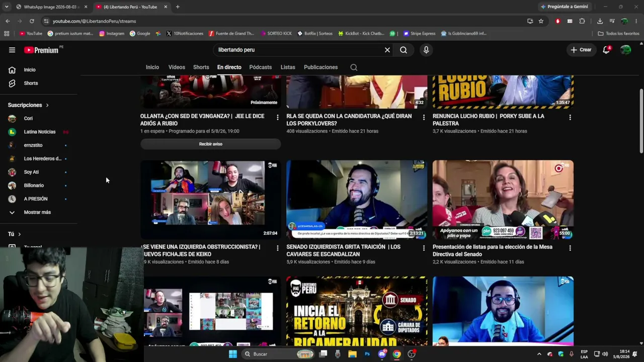Search within the channel using the tab magnifier

point(354,67)
